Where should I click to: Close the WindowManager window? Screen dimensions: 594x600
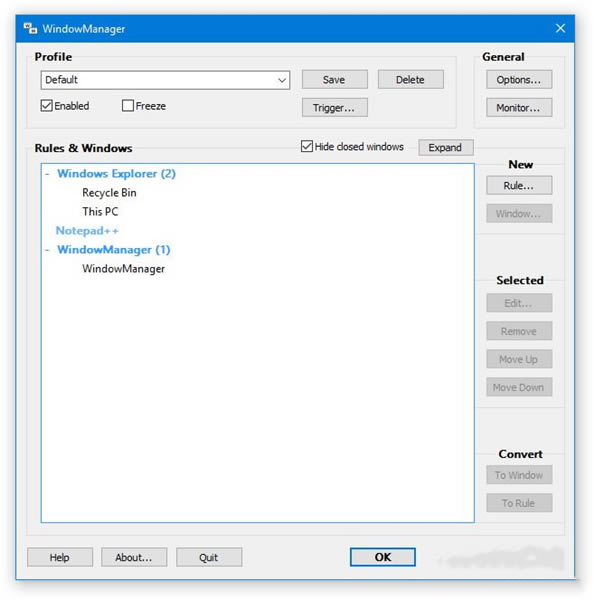pos(560,28)
